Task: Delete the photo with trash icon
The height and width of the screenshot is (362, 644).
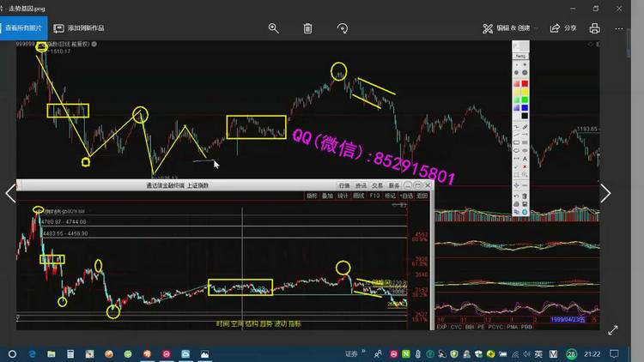Action: coord(308,27)
